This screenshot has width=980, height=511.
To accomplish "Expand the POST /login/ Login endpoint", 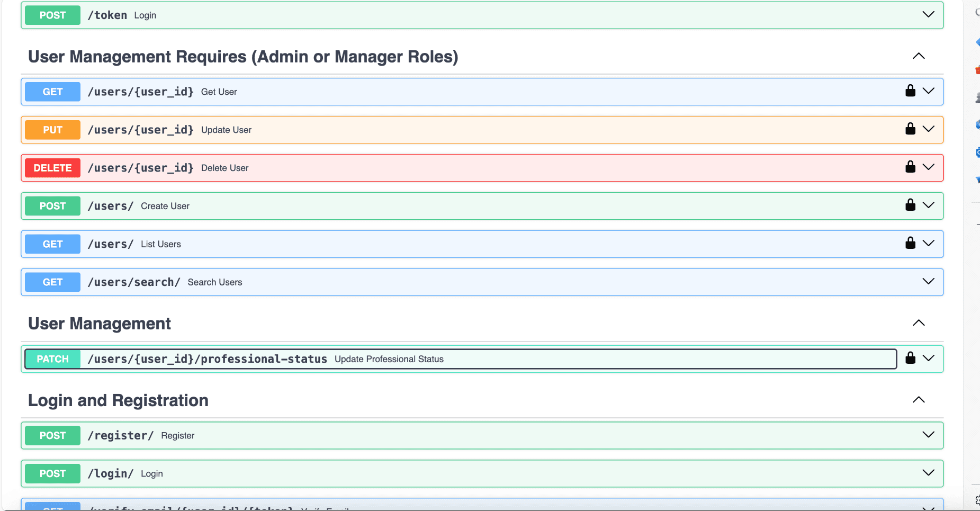I will coord(929,472).
